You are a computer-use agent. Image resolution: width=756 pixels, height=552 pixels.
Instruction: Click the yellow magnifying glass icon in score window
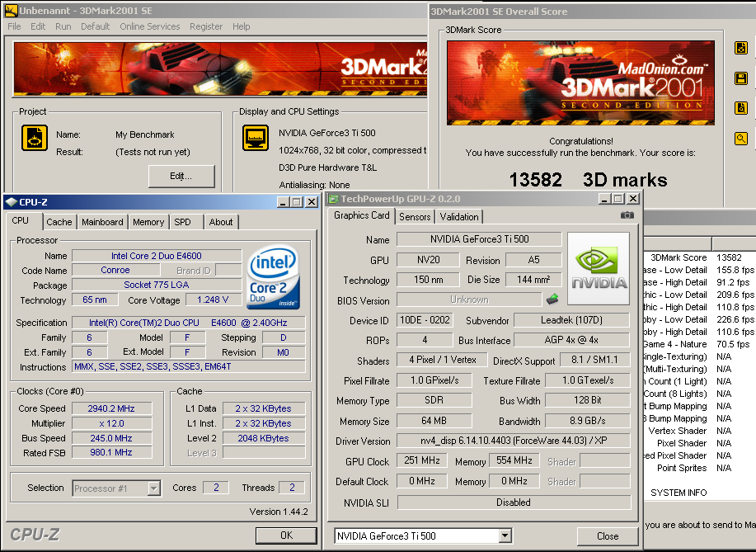(x=741, y=139)
